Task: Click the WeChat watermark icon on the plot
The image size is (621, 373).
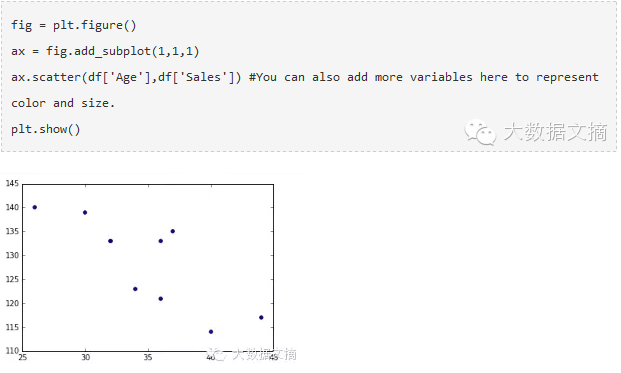Action: [217, 354]
